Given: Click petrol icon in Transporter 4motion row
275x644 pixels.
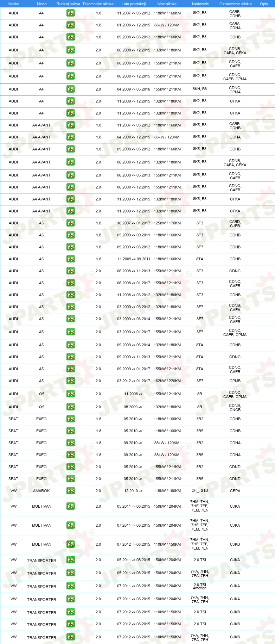Looking at the screenshot, I should pos(71,586).
